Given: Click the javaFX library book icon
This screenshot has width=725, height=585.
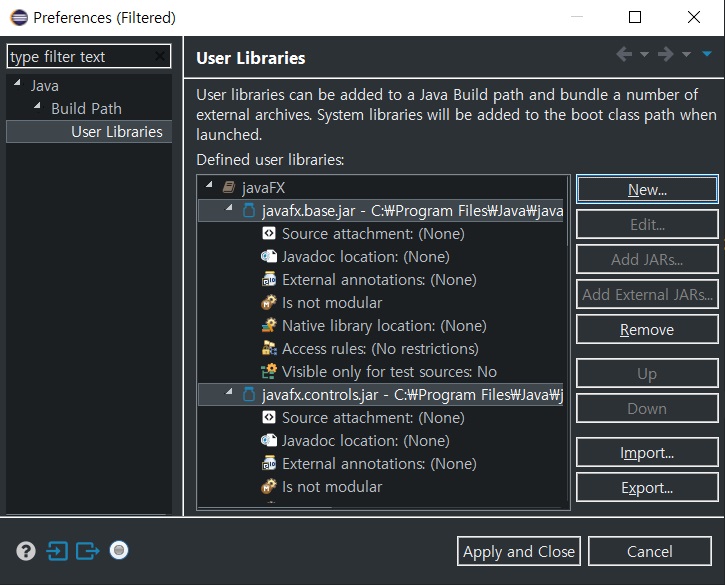Looking at the screenshot, I should [x=229, y=187].
